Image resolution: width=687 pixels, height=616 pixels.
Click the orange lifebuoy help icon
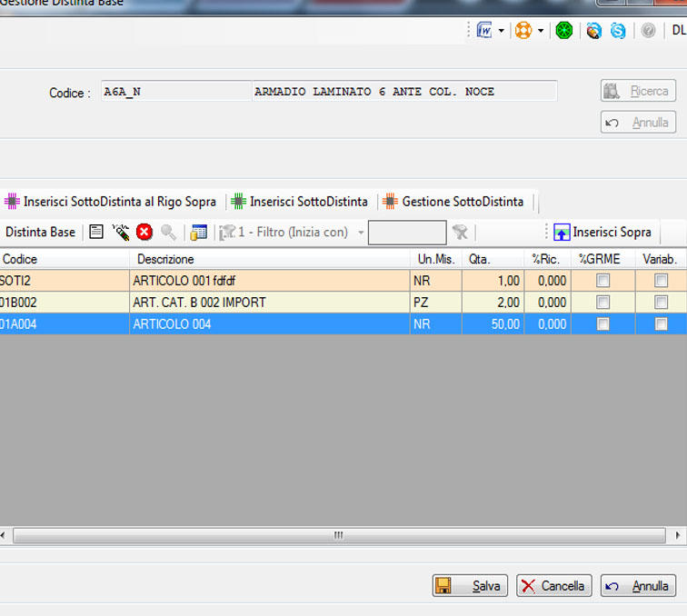click(523, 31)
